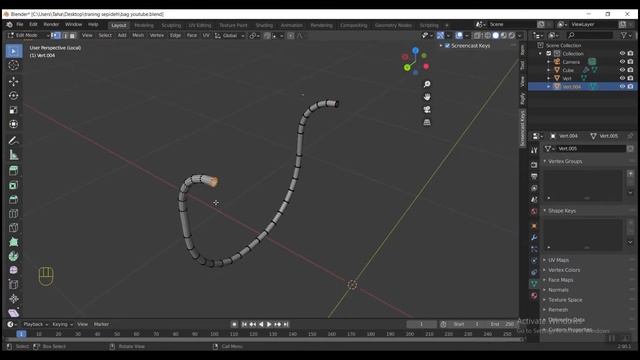Open the Keying dropdown in timeline
The height and width of the screenshot is (360, 640).
tap(62, 324)
